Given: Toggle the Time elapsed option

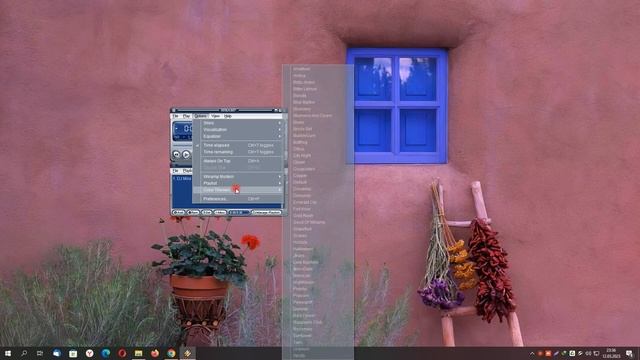Looking at the screenshot, I should (238, 145).
